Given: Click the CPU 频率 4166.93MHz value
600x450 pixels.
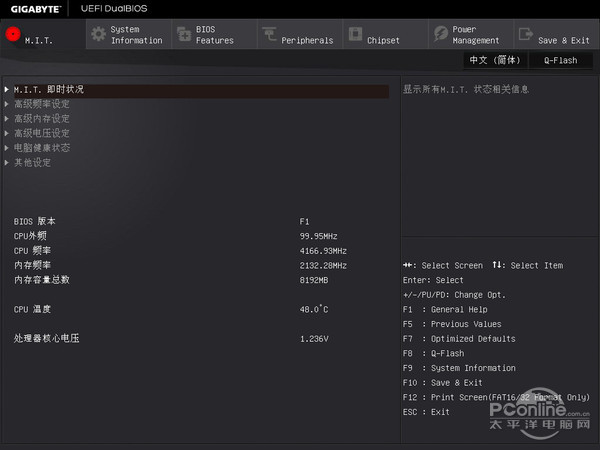Looking at the screenshot, I should [323, 250].
